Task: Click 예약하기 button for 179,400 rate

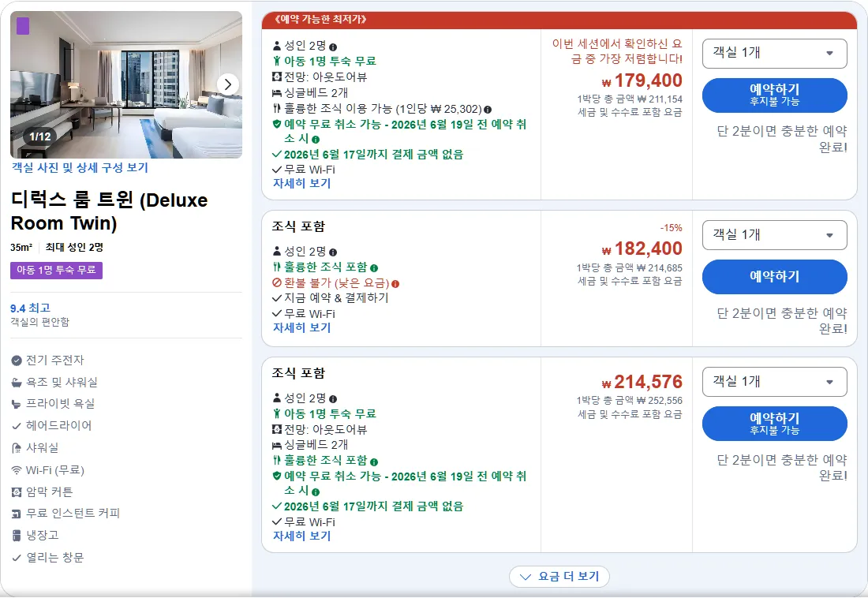Action: point(774,95)
